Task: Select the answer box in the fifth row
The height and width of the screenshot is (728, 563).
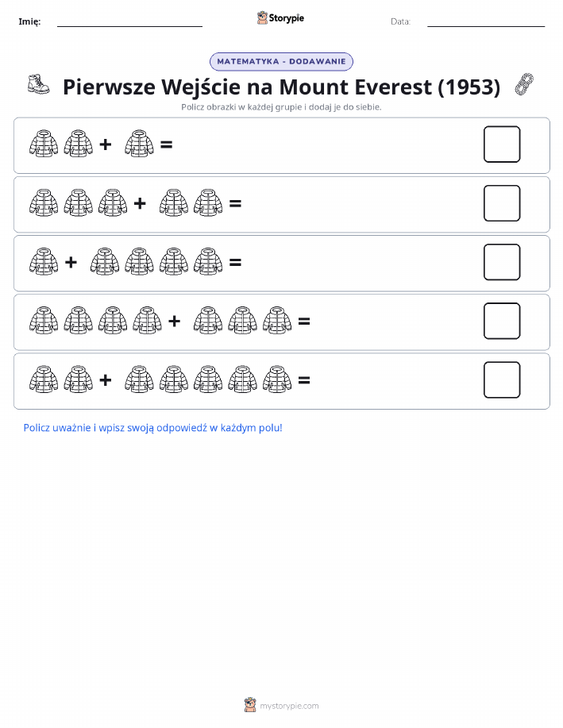Action: (502, 379)
